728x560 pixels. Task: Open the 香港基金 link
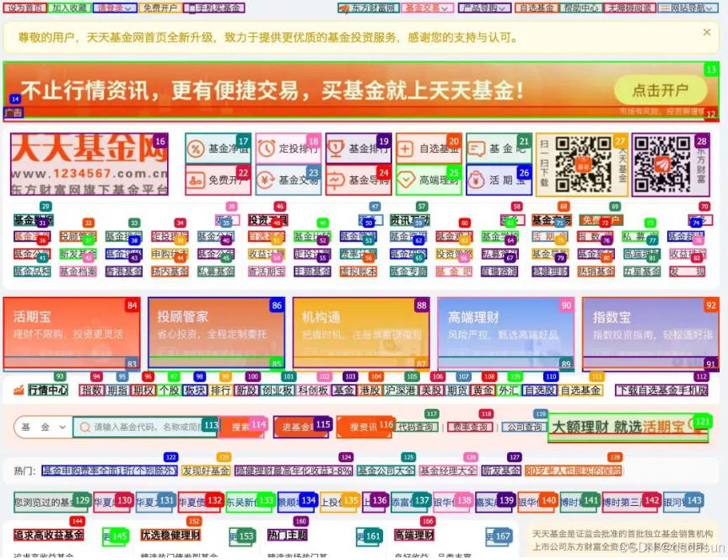pos(123,272)
